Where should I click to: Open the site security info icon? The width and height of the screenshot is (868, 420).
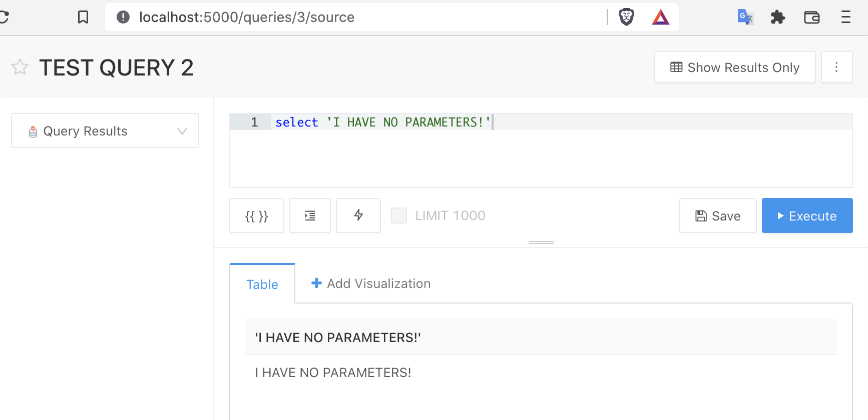tap(123, 17)
